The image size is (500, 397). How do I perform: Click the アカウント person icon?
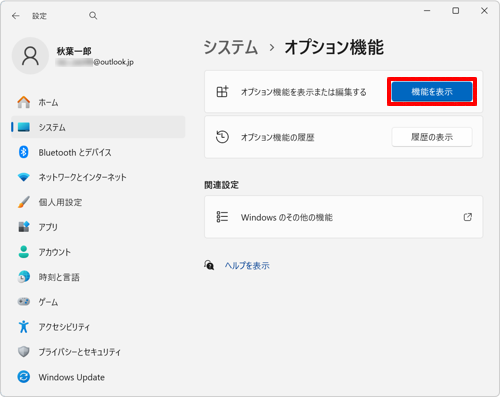point(24,252)
